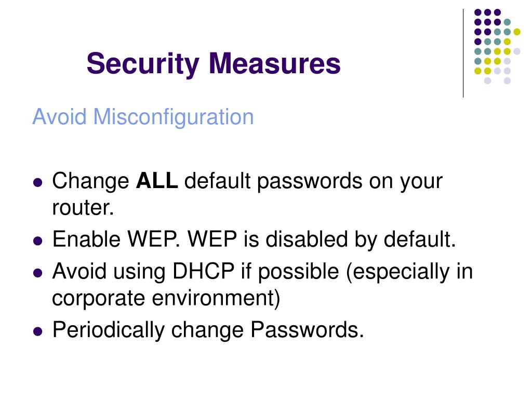Image resolution: width=532 pixels, height=399 pixels.
Task: Click the vertical divider line beside the dots
Action: (463, 54)
